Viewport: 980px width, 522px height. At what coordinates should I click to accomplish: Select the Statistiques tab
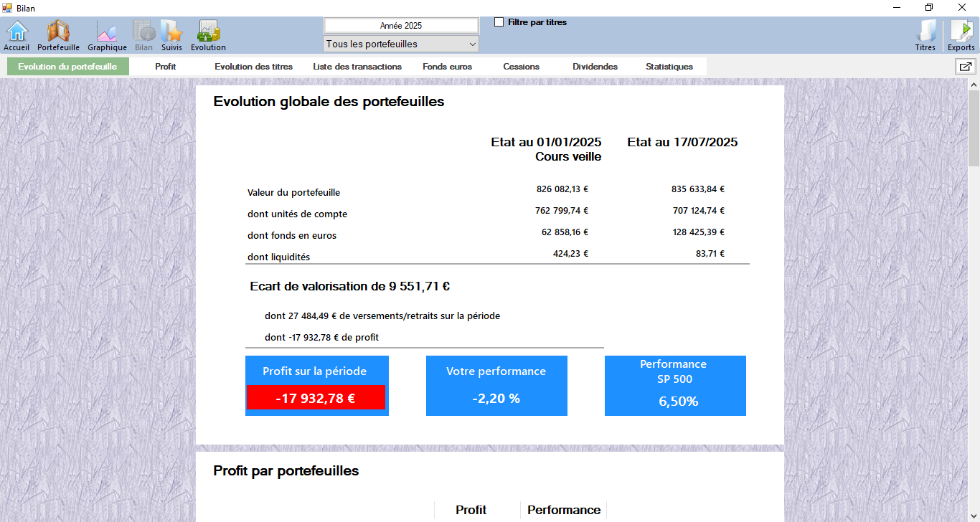(669, 67)
